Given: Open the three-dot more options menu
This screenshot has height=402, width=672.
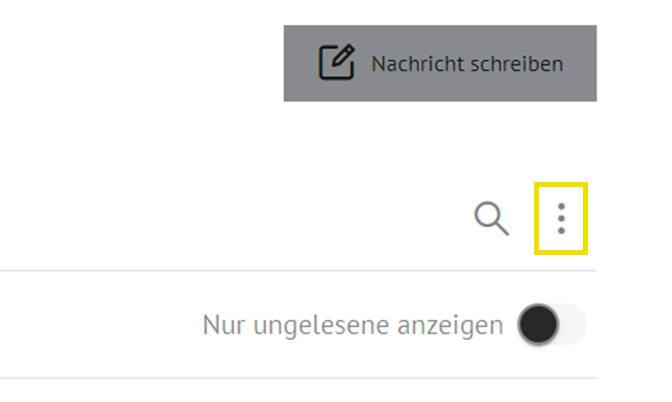Looking at the screenshot, I should [561, 219].
